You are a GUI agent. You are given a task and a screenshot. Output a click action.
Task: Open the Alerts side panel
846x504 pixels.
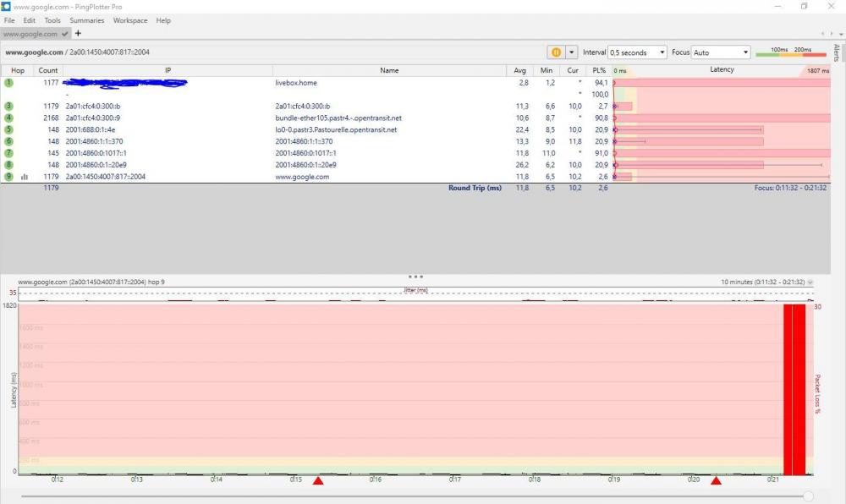(x=837, y=53)
